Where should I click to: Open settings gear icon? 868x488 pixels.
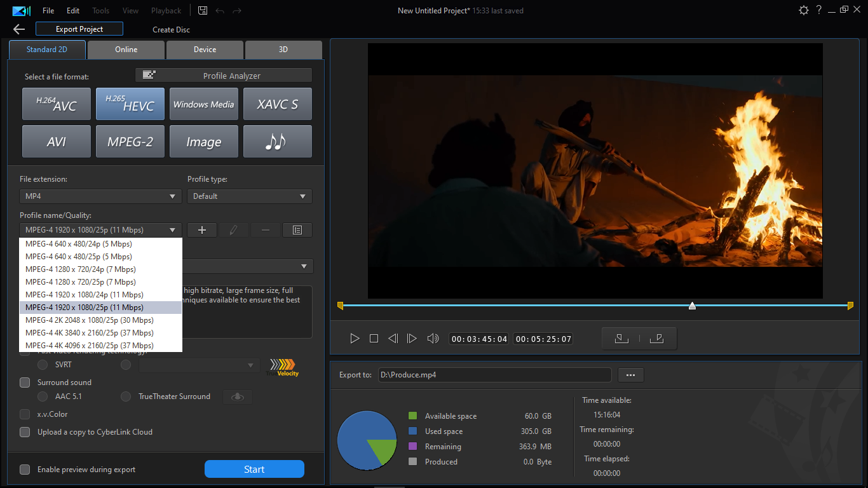click(804, 10)
